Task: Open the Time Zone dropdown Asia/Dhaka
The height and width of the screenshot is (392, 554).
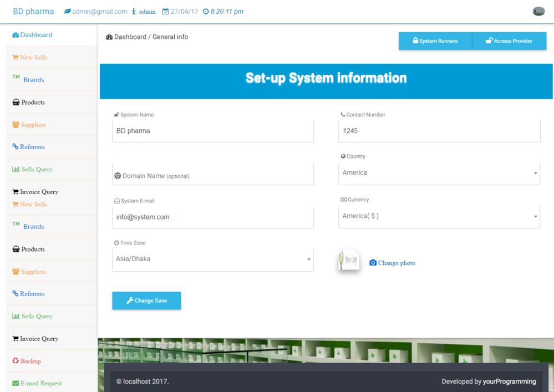Action: 212,259
